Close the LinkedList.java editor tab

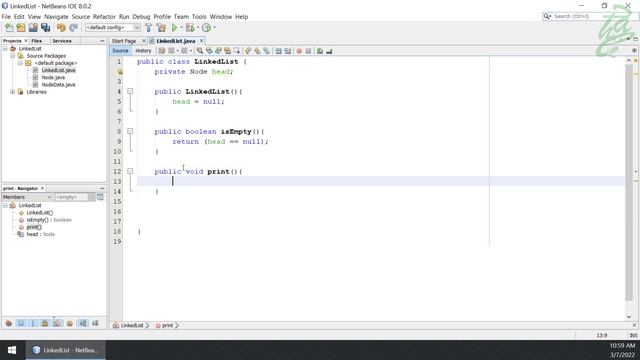tap(202, 41)
